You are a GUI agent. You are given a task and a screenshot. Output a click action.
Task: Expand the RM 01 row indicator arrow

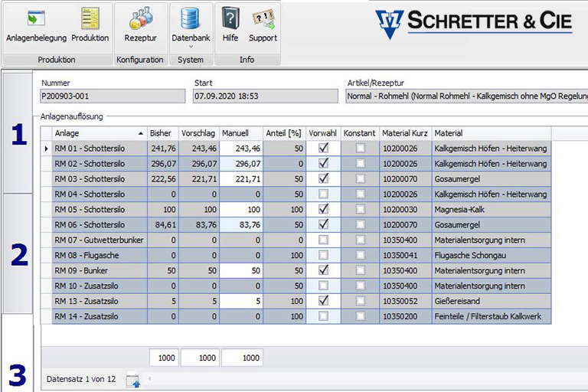point(45,149)
